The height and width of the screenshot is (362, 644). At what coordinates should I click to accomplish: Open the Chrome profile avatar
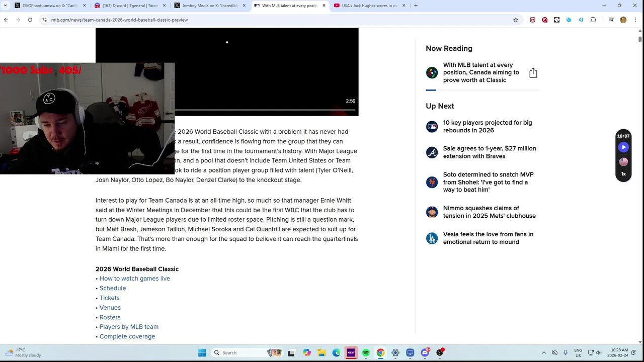pos(623,20)
